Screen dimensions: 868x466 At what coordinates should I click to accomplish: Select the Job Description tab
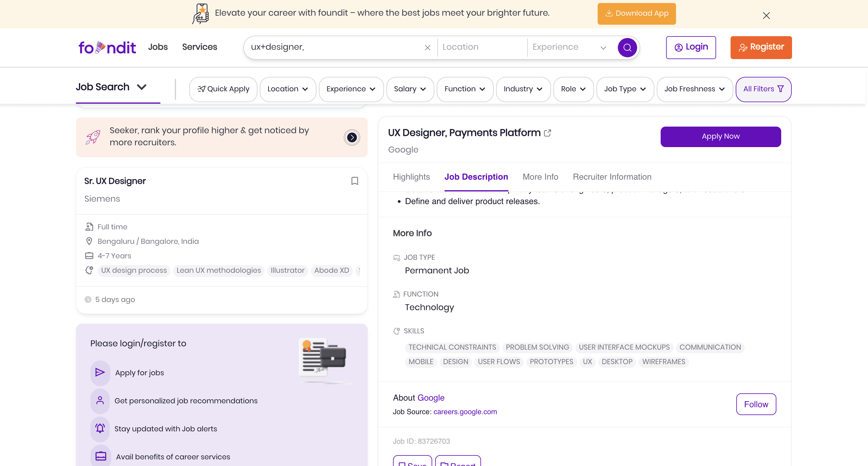pos(476,177)
